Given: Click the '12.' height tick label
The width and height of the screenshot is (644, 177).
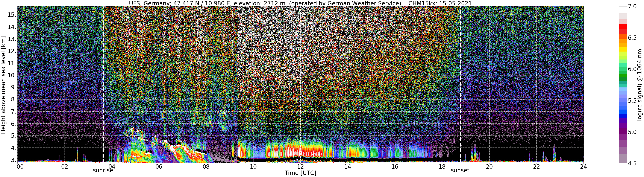Looking at the screenshot, I should pyautogui.click(x=12, y=51).
